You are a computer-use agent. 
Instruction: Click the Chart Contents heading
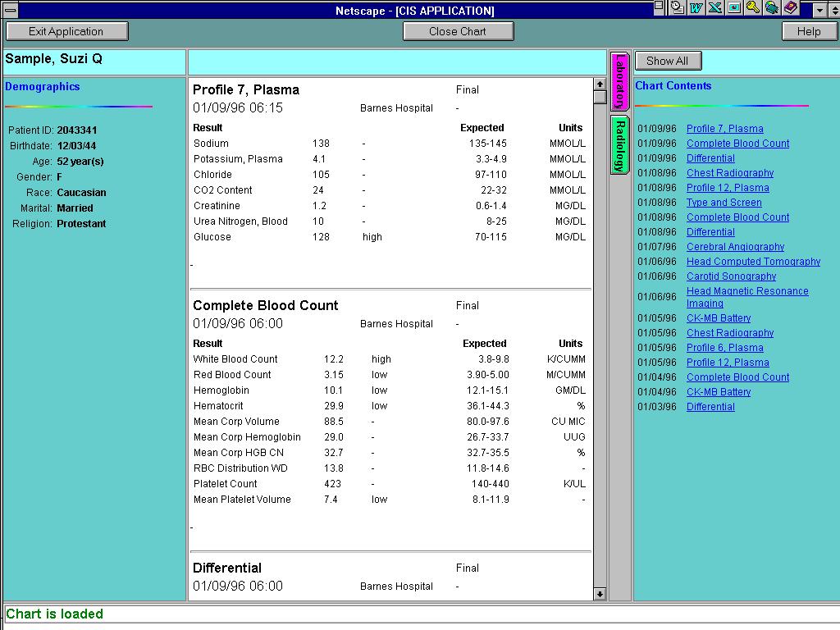673,85
